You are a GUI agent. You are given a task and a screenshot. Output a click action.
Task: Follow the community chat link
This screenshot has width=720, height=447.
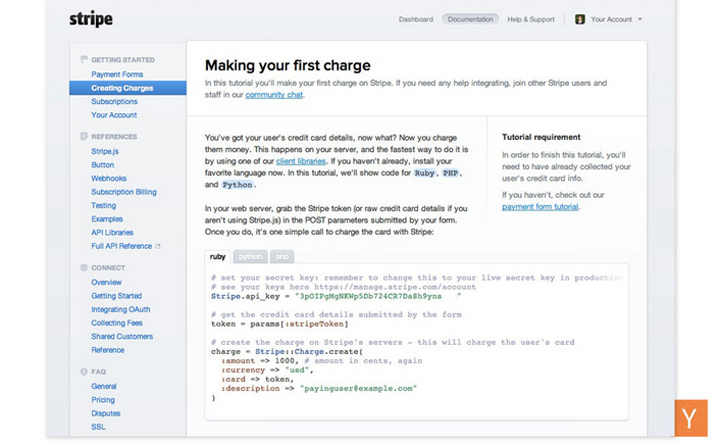coord(274,95)
